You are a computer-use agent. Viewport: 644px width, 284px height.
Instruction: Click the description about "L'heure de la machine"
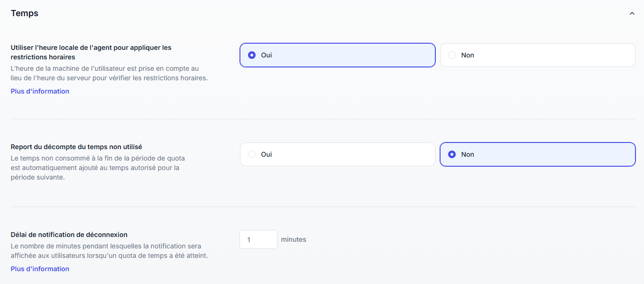109,73
